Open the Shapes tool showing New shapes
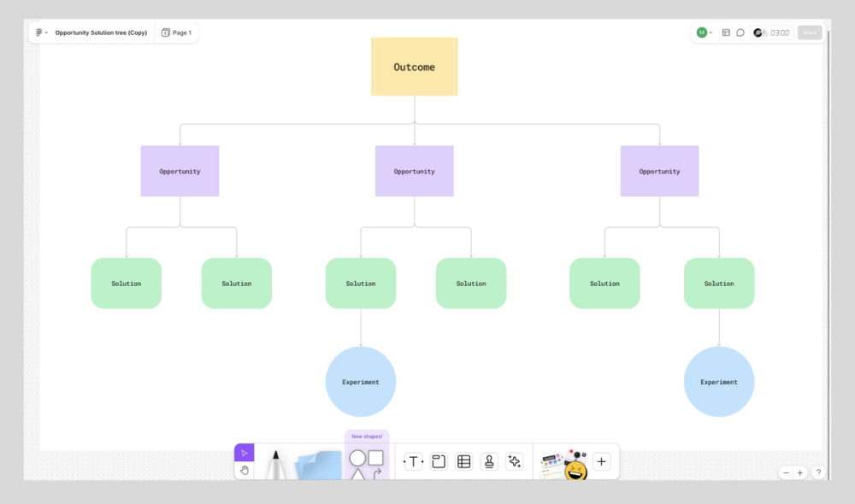The image size is (855, 504). 366,461
